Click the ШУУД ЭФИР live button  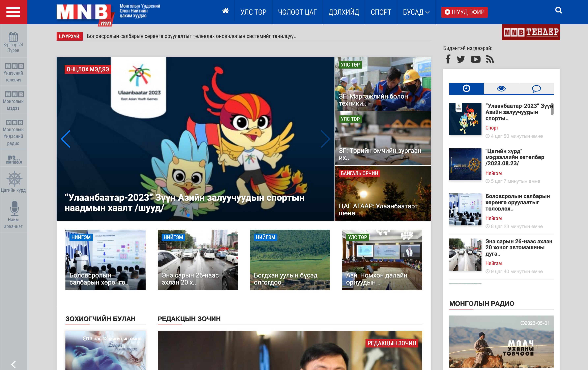point(464,12)
